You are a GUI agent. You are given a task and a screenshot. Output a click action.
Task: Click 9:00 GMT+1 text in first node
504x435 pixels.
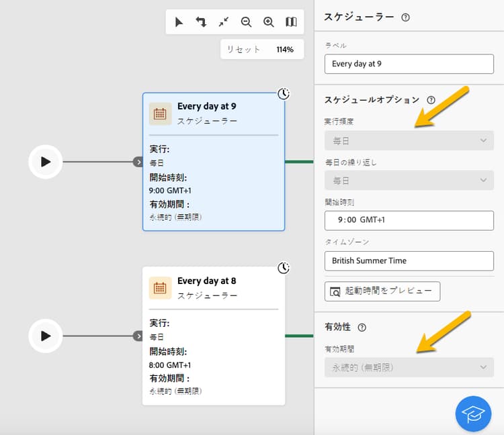tap(170, 191)
